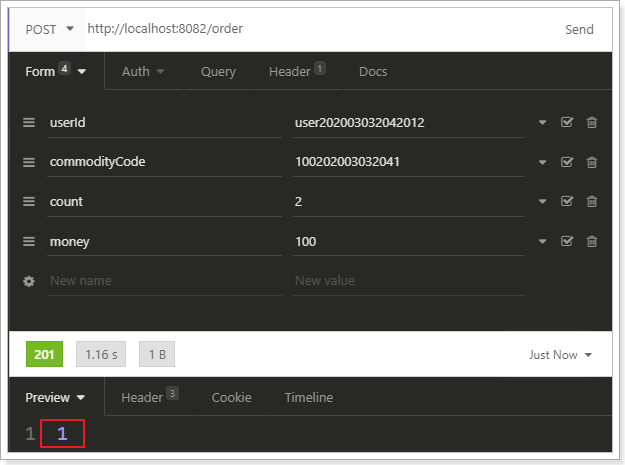This screenshot has width=625, height=465.
Task: Click trash icon for count row
Action: pyautogui.click(x=592, y=201)
